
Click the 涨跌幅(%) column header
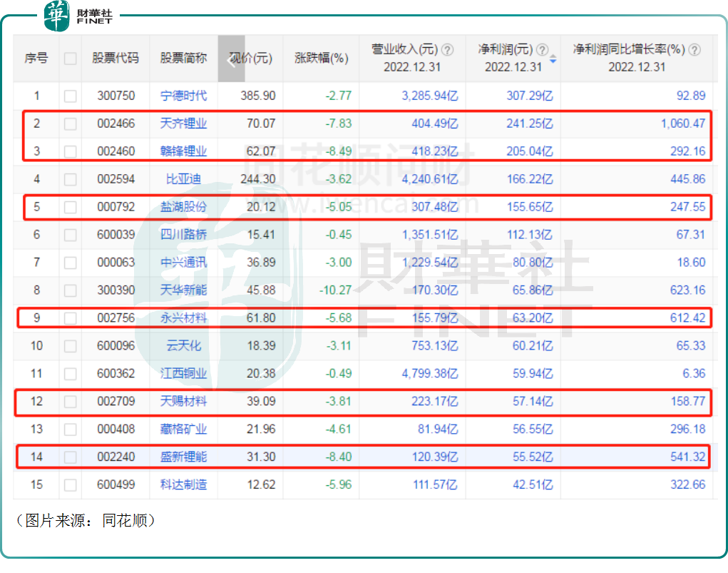(x=322, y=58)
